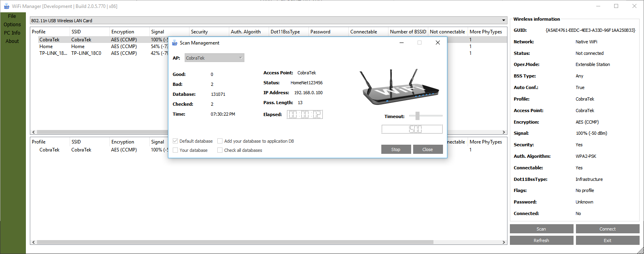Expand the 802.11n USB Wireless LAN Card dropdown
The width and height of the screenshot is (644, 254).
(x=503, y=21)
